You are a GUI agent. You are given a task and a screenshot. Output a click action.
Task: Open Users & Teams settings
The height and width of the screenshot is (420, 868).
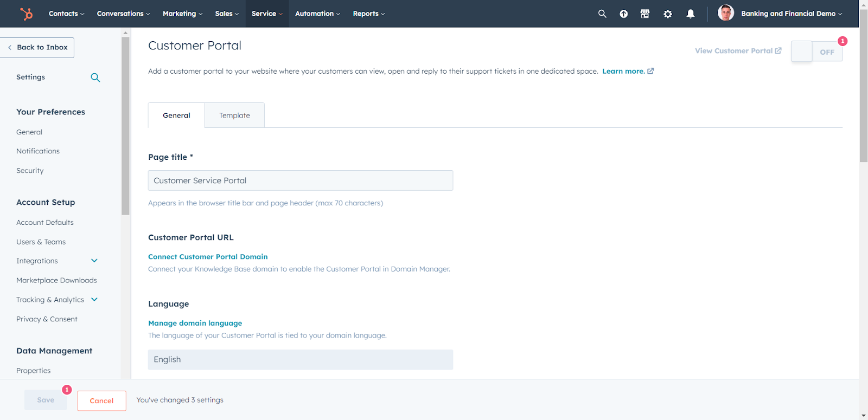pos(41,242)
